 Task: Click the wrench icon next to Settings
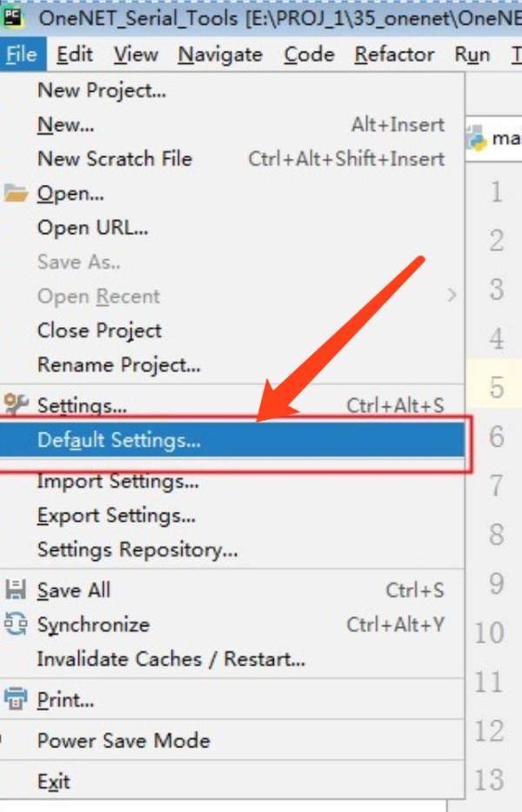pyautogui.click(x=16, y=404)
